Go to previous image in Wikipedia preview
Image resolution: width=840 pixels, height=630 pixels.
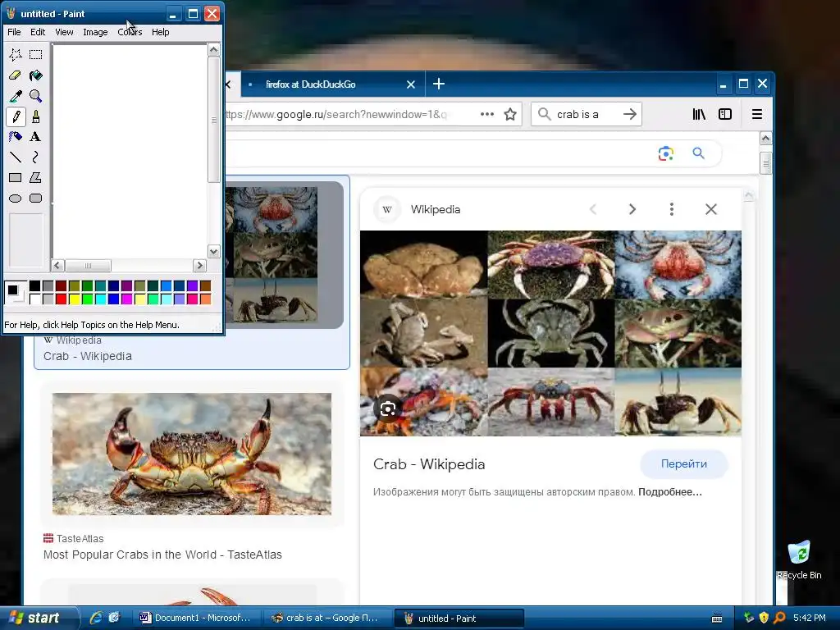pos(593,209)
